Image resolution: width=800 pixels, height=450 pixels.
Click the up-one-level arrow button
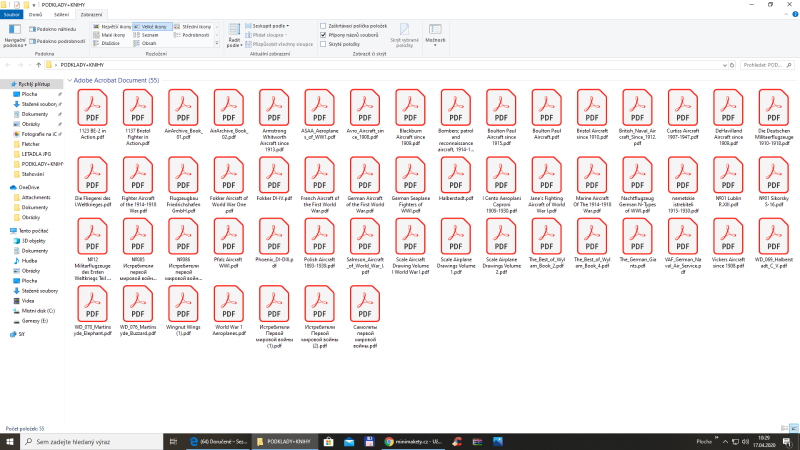click(x=38, y=65)
